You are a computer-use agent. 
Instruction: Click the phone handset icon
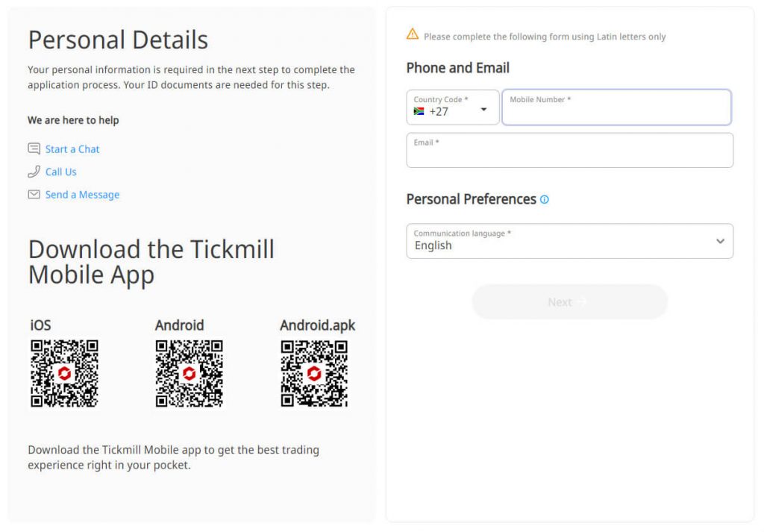click(x=34, y=172)
